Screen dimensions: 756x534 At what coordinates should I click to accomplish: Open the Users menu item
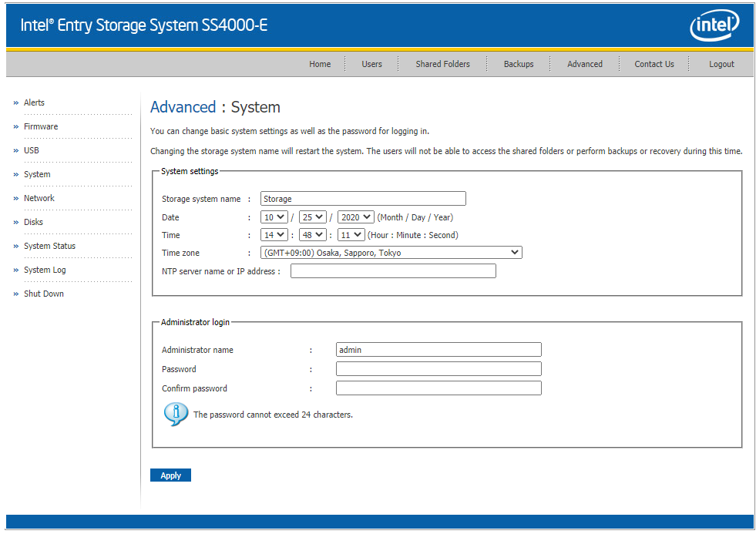click(371, 64)
